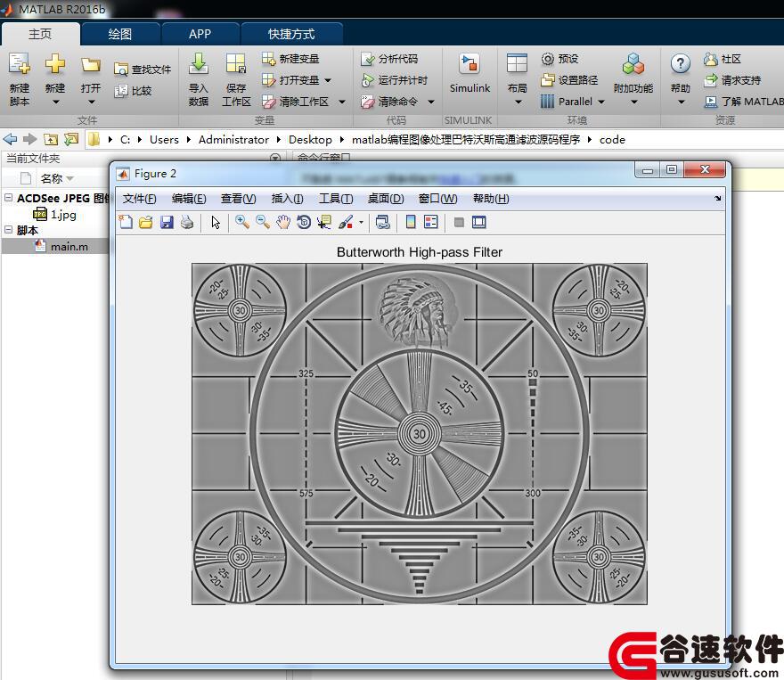Collapse the 脚本 (scripts) group in file list
784x680 pixels.
[x=8, y=230]
